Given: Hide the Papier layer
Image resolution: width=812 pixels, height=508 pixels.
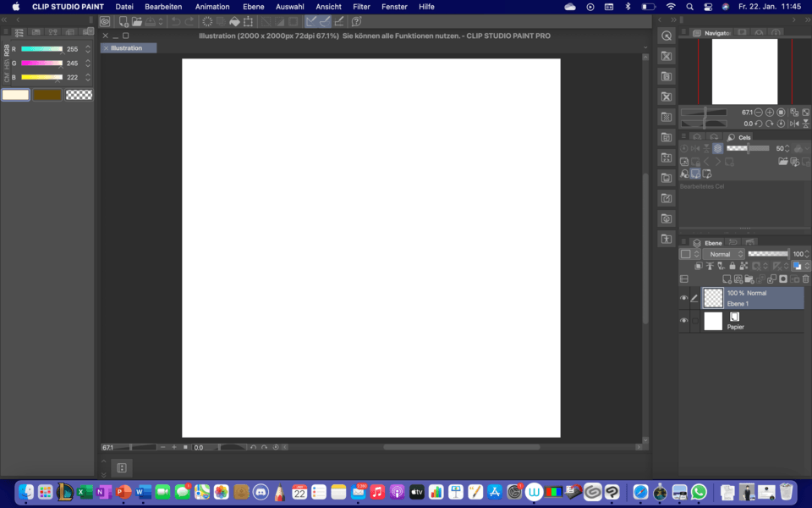Looking at the screenshot, I should click(683, 320).
